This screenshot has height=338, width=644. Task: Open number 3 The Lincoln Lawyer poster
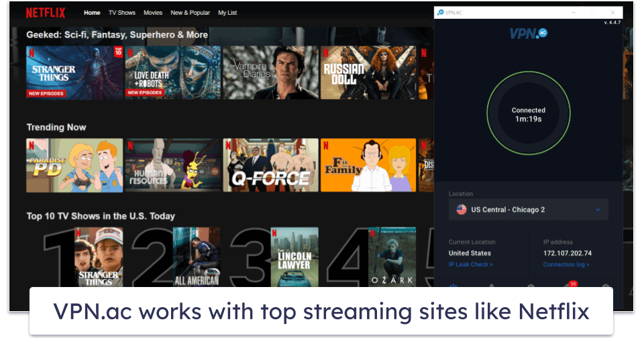pyautogui.click(x=294, y=257)
